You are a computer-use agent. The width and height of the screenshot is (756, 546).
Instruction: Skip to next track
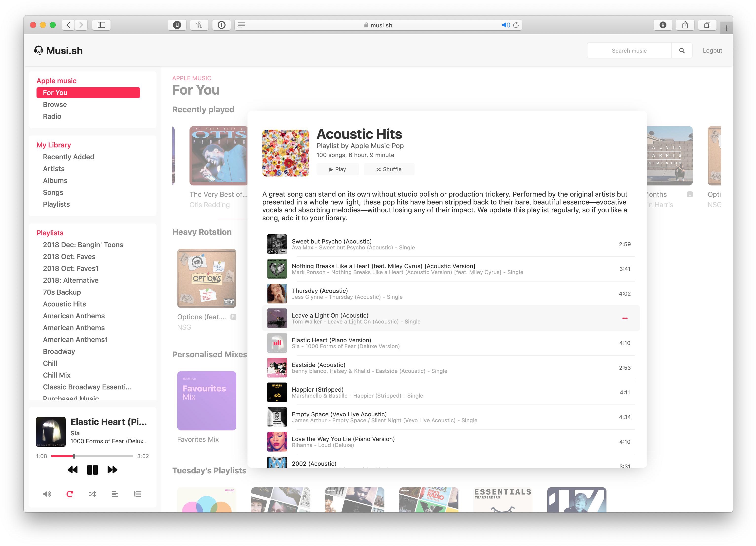click(112, 470)
